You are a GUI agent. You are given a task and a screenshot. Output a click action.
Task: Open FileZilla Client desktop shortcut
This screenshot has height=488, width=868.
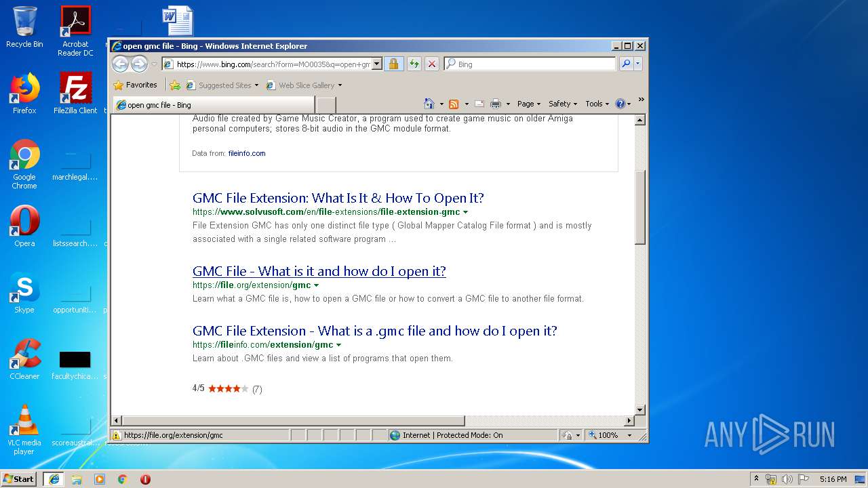tap(75, 94)
